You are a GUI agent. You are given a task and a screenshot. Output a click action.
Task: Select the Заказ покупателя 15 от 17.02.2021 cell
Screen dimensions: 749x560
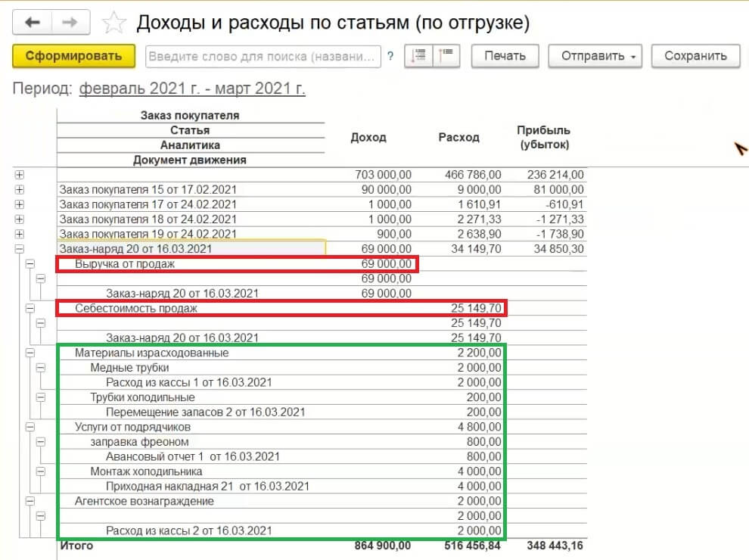coord(191,190)
